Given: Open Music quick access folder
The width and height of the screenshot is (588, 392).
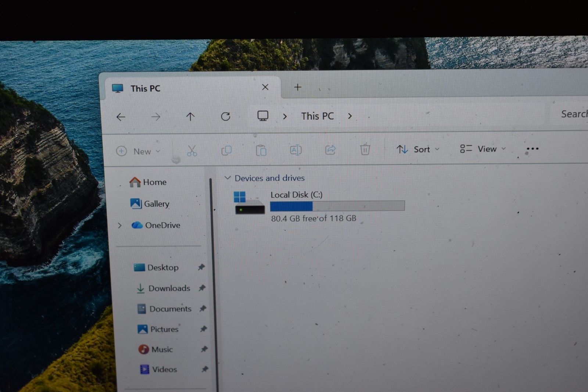Looking at the screenshot, I should [x=155, y=349].
